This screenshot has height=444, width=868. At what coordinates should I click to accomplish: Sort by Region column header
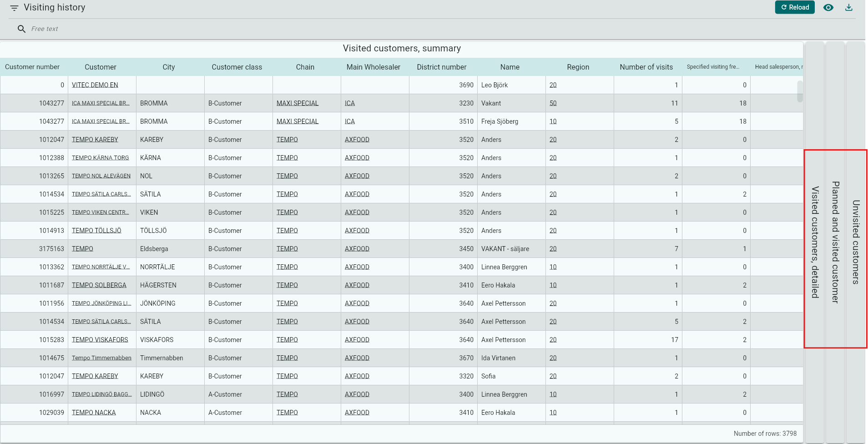click(x=578, y=67)
